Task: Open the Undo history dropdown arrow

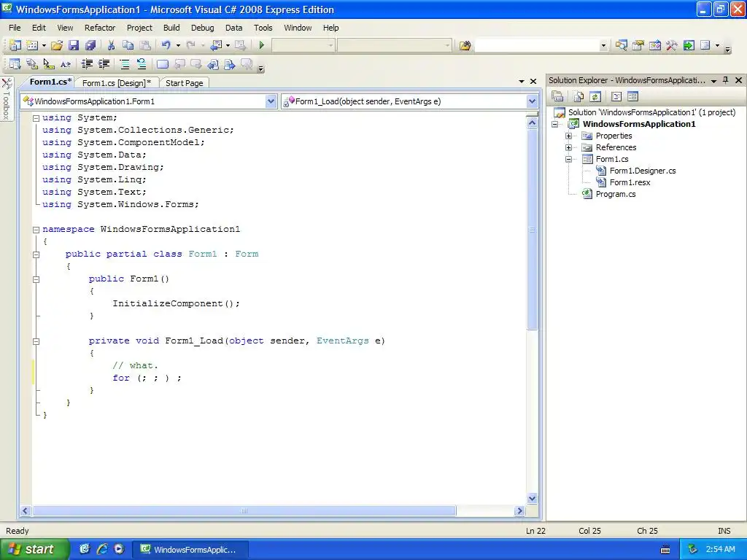Action: [x=178, y=45]
